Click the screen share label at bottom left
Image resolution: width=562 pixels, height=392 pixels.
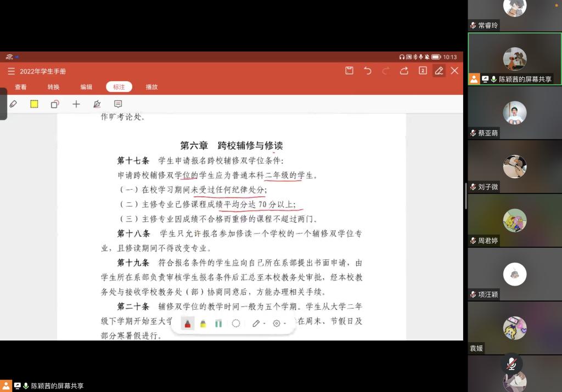(57, 386)
